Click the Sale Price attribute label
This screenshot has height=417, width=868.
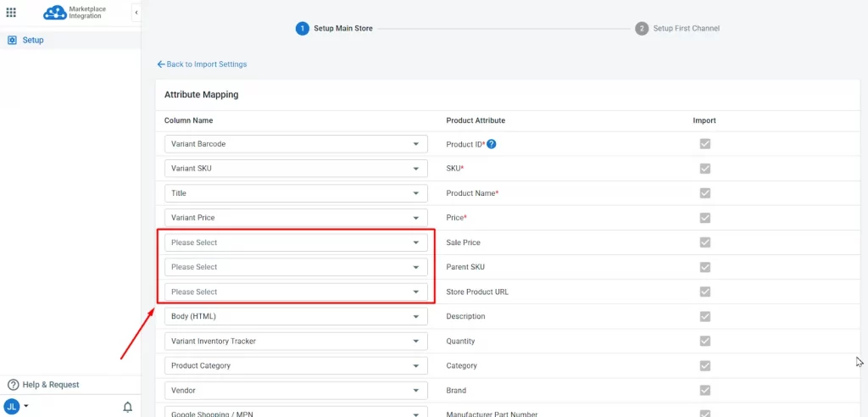(464, 242)
